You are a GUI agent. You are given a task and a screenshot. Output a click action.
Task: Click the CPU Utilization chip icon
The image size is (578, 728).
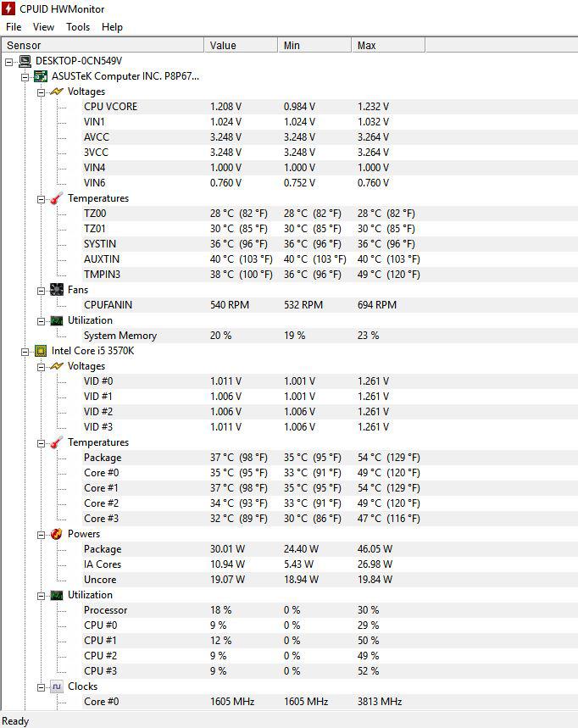click(56, 595)
